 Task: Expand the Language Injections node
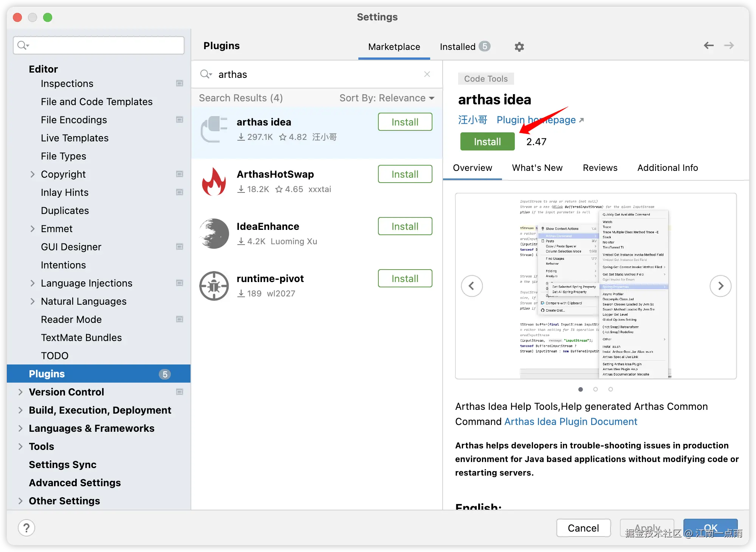(33, 283)
